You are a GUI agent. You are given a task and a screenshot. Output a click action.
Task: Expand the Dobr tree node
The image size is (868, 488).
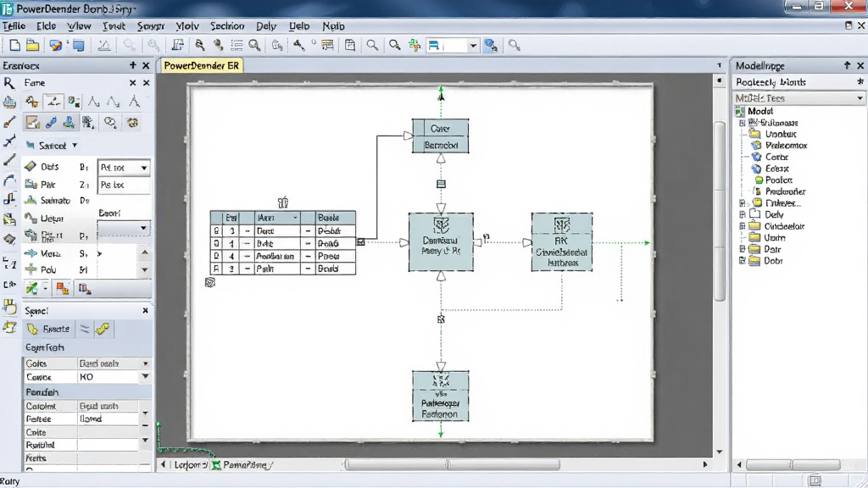coord(743,261)
